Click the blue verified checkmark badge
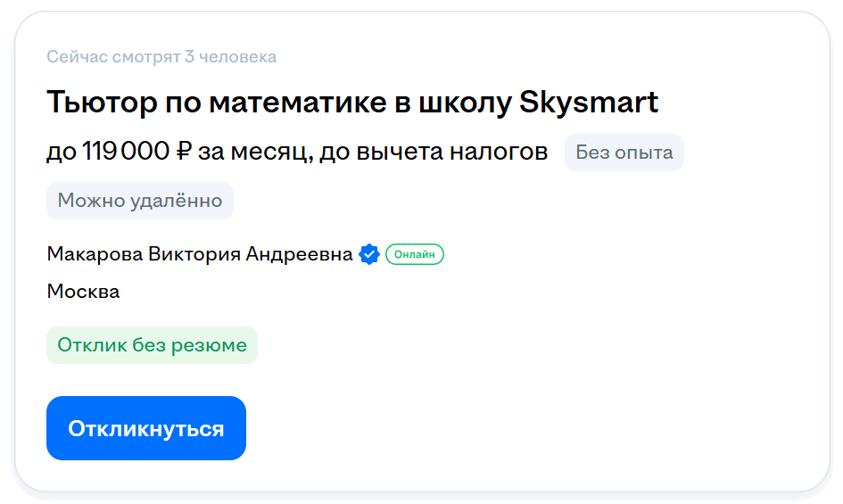 [x=369, y=254]
